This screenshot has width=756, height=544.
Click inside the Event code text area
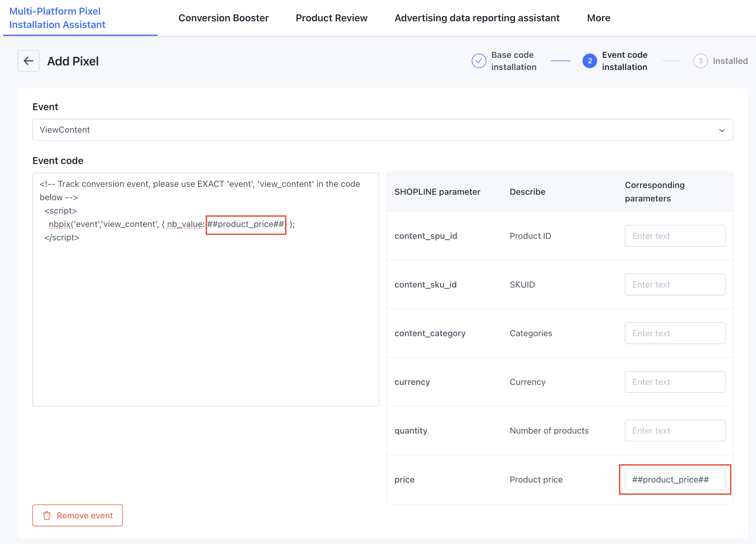point(205,316)
